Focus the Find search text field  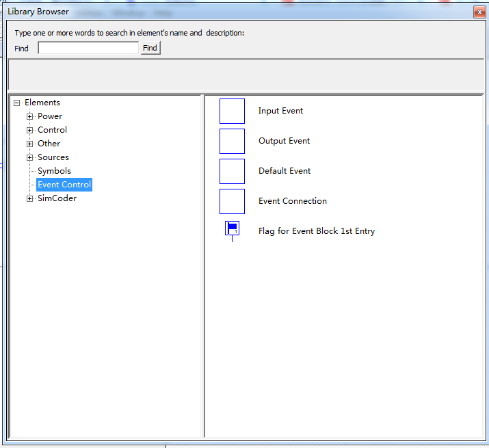[x=88, y=48]
